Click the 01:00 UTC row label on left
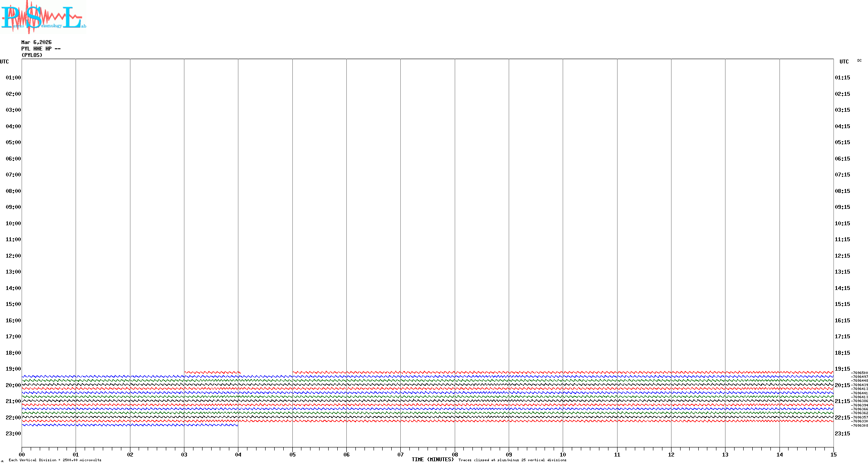 (x=13, y=78)
